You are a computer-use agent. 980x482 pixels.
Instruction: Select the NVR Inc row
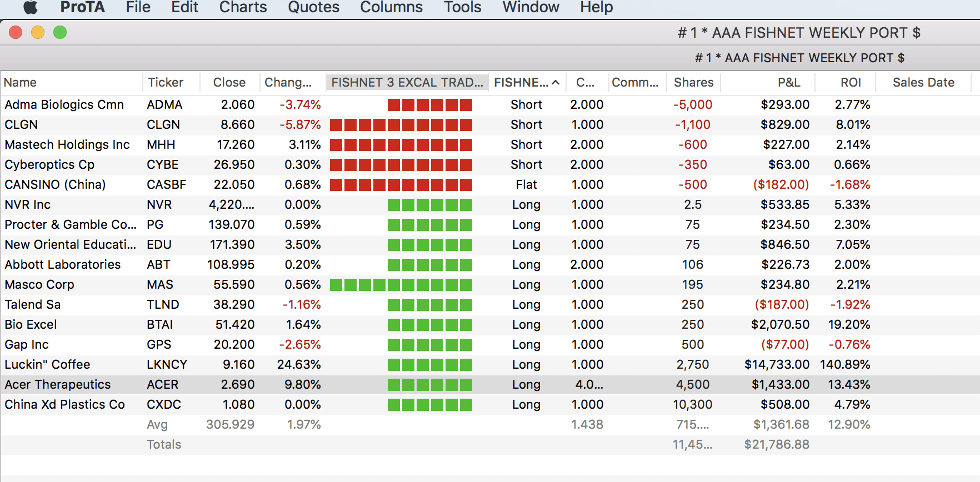(490, 204)
